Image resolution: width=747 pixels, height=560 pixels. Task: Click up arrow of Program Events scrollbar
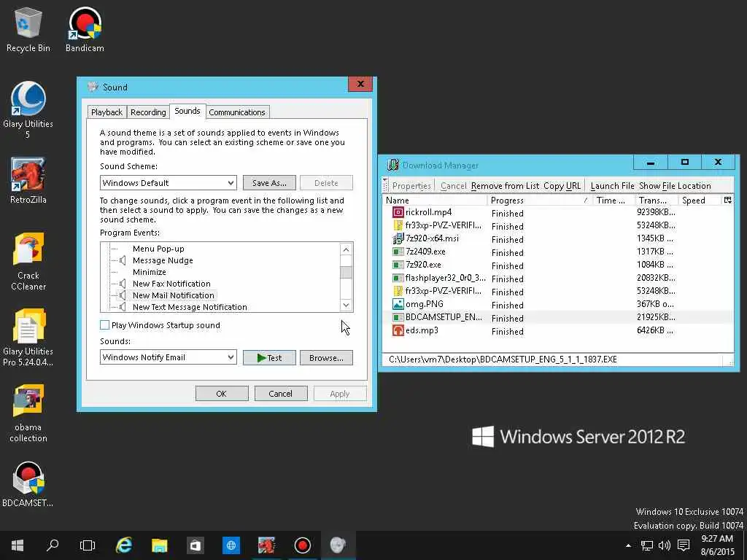(346, 249)
